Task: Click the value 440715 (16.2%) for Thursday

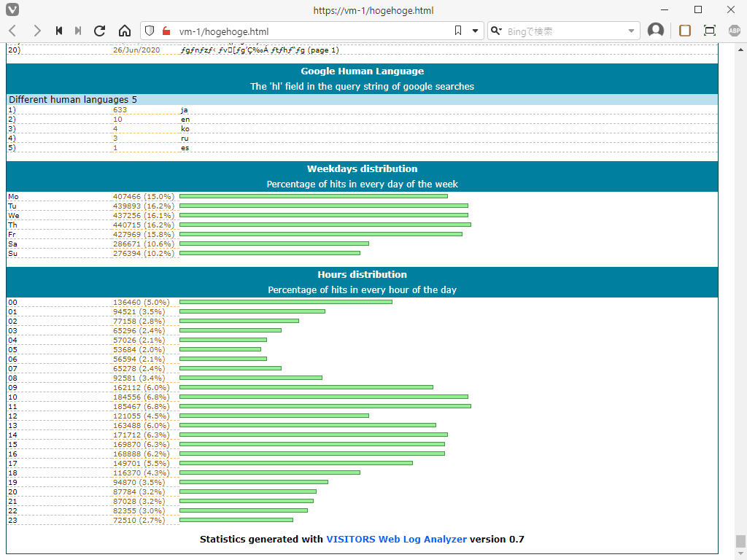Action: coord(144,225)
